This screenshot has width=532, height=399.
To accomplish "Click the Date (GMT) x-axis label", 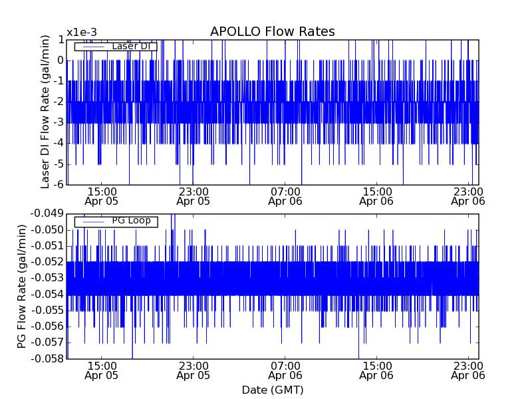I will coord(272,390).
